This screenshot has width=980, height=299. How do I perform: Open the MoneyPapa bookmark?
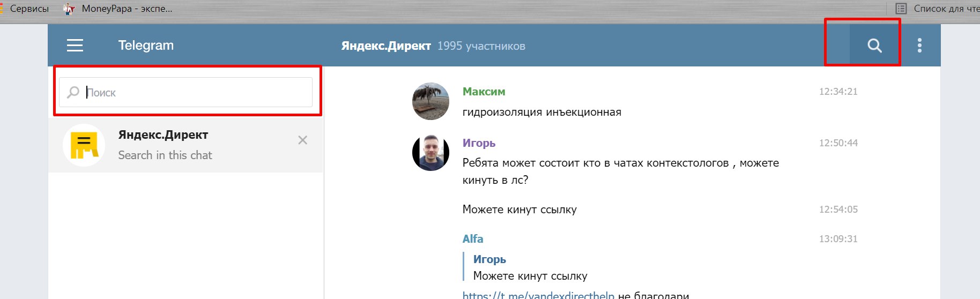(118, 9)
